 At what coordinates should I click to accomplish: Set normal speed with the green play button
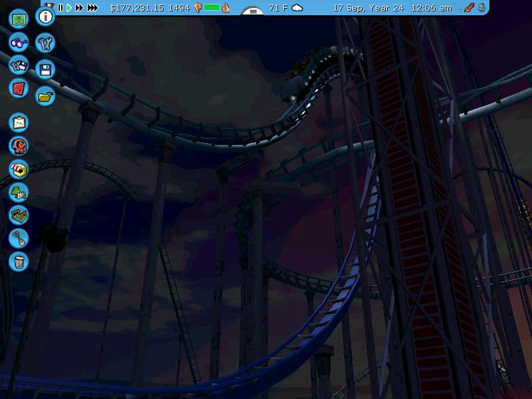click(69, 7)
